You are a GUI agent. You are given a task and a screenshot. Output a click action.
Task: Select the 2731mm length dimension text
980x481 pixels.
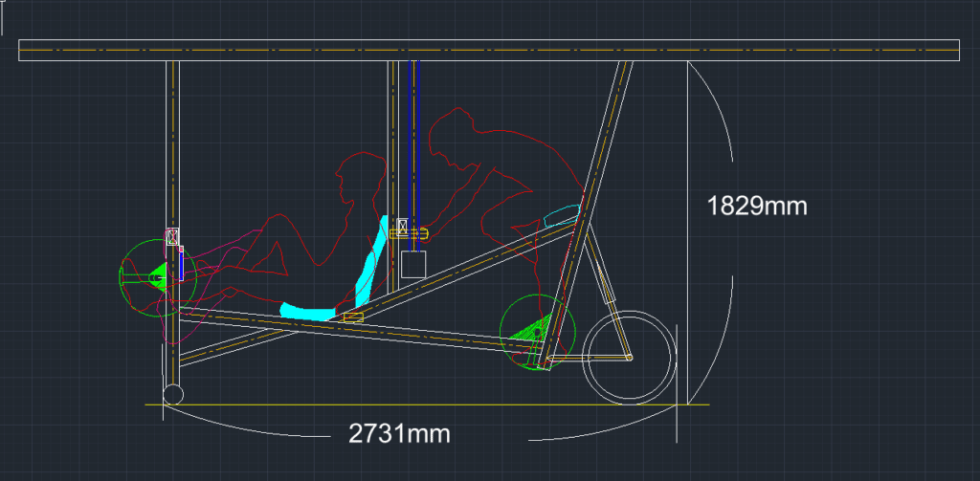[x=398, y=433]
